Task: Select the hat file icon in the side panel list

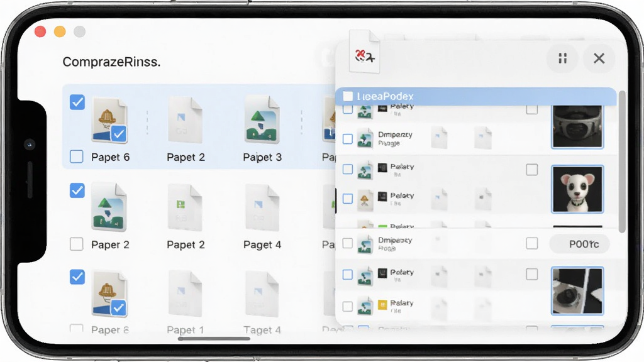Action: pyautogui.click(x=365, y=200)
